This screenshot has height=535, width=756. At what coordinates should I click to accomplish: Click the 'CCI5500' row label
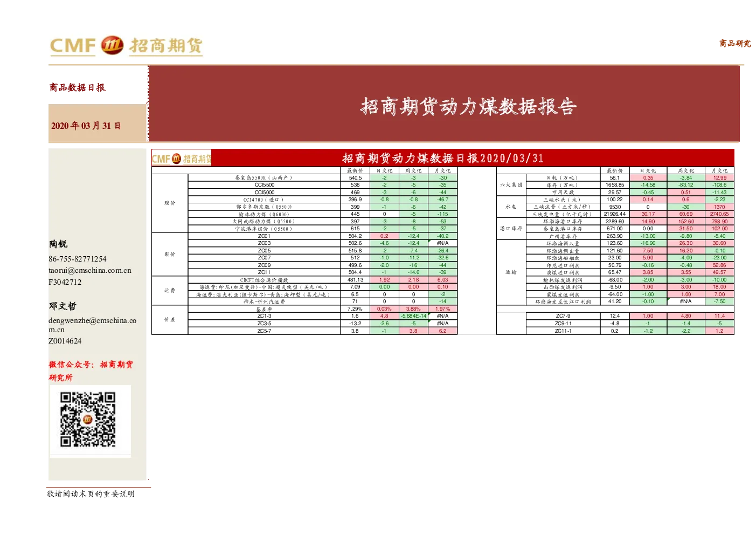(265, 185)
